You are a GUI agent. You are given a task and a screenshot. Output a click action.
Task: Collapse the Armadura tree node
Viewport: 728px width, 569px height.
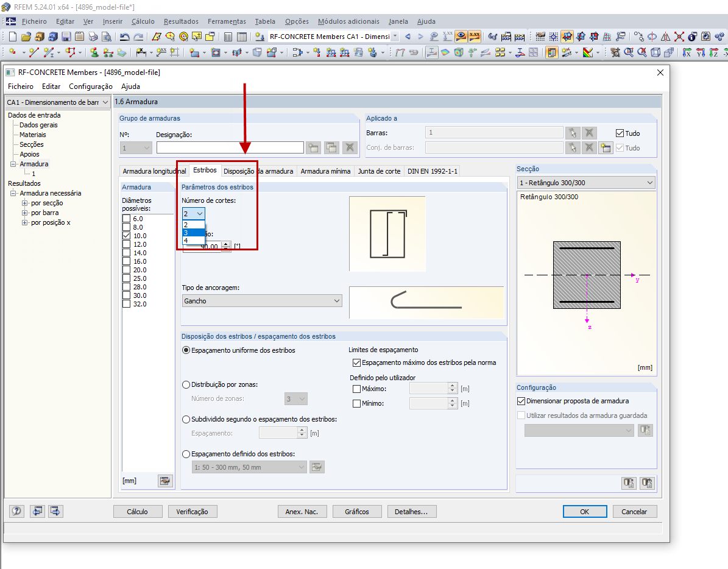click(x=13, y=164)
